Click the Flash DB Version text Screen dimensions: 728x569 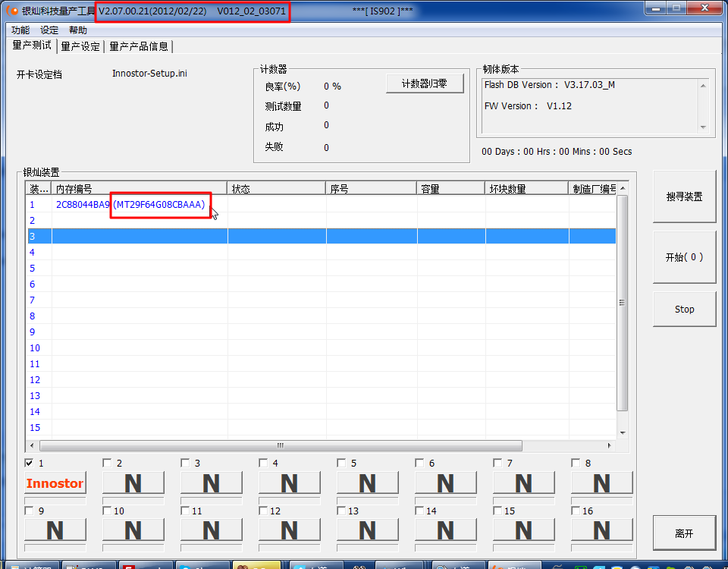click(x=549, y=84)
